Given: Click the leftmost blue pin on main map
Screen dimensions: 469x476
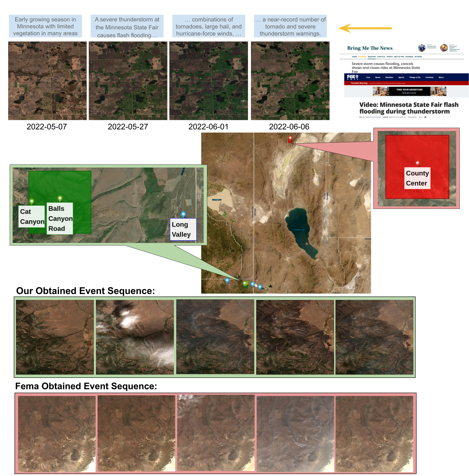Looking at the screenshot, I should pyautogui.click(x=227, y=280).
